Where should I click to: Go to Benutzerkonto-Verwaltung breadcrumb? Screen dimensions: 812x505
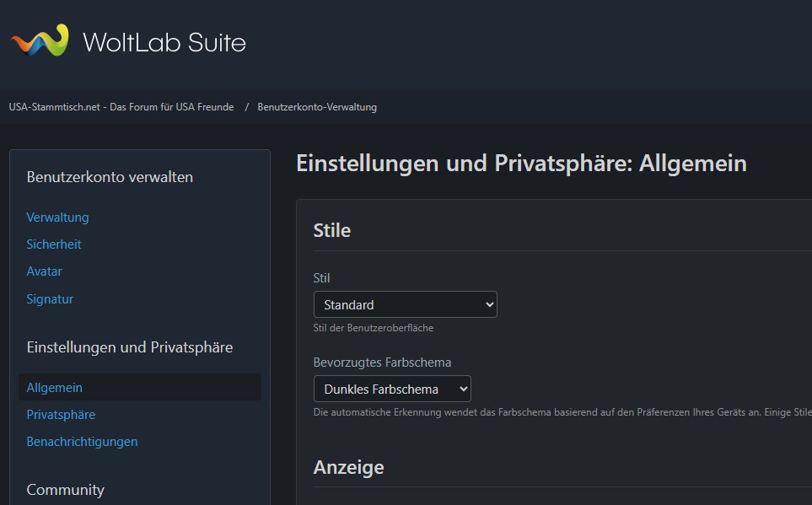click(317, 107)
